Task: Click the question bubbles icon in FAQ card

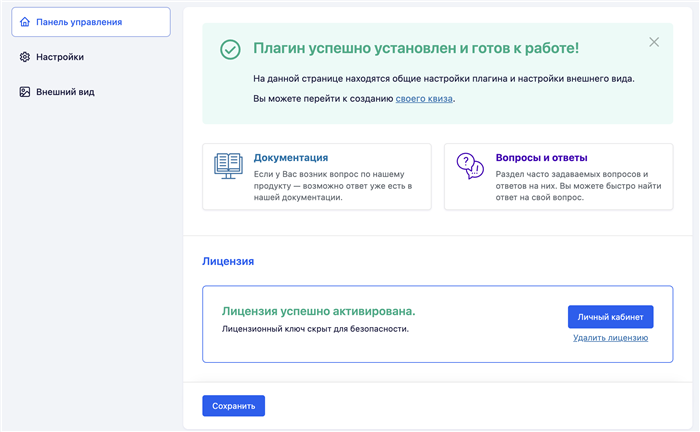Action: pyautogui.click(x=470, y=166)
